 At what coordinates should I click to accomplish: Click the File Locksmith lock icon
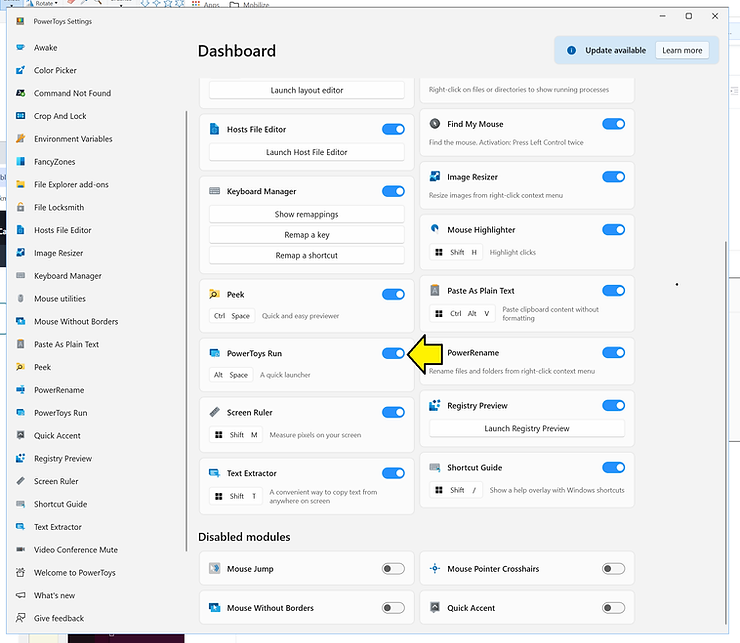21,208
